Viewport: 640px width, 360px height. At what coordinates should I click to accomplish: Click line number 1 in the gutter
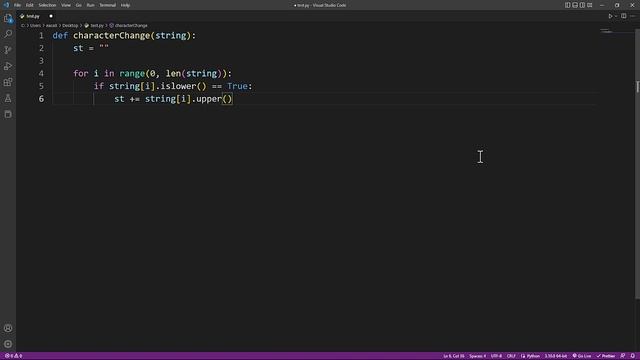pos(41,36)
